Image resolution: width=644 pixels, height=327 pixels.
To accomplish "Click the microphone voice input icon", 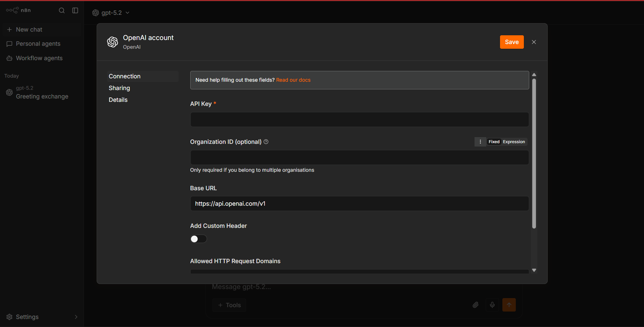I will tap(492, 305).
